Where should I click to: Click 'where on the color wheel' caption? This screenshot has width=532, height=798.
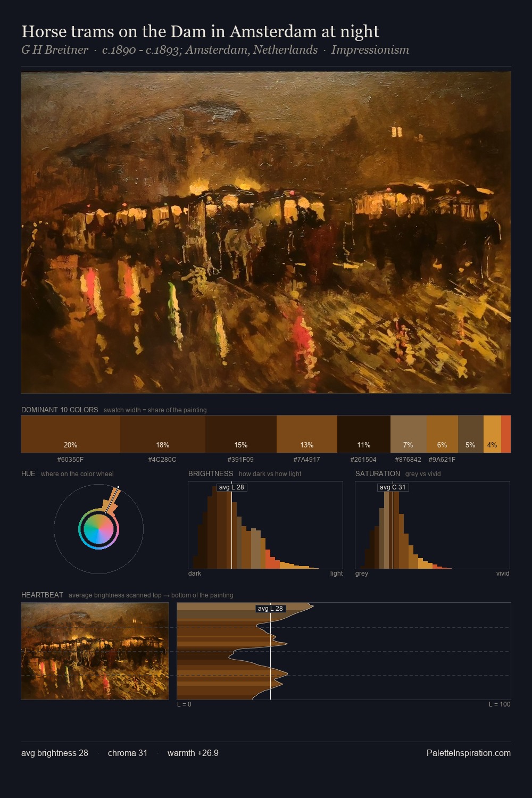pyautogui.click(x=77, y=474)
